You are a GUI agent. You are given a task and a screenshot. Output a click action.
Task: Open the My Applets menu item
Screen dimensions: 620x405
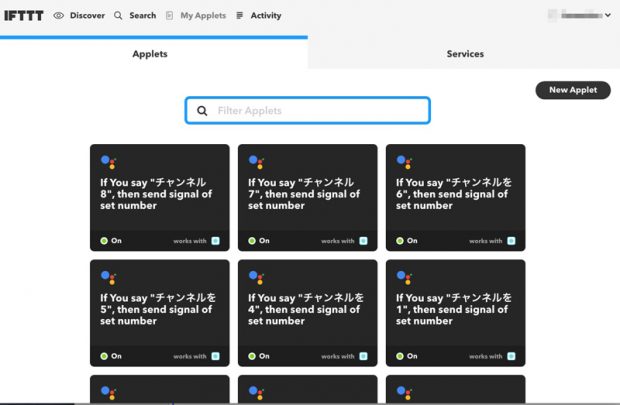(x=203, y=16)
